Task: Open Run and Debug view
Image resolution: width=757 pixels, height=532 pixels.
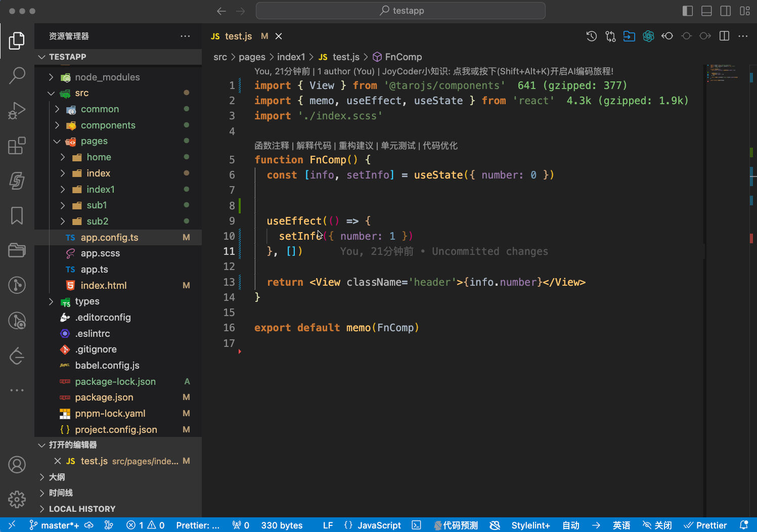Action: (x=17, y=111)
